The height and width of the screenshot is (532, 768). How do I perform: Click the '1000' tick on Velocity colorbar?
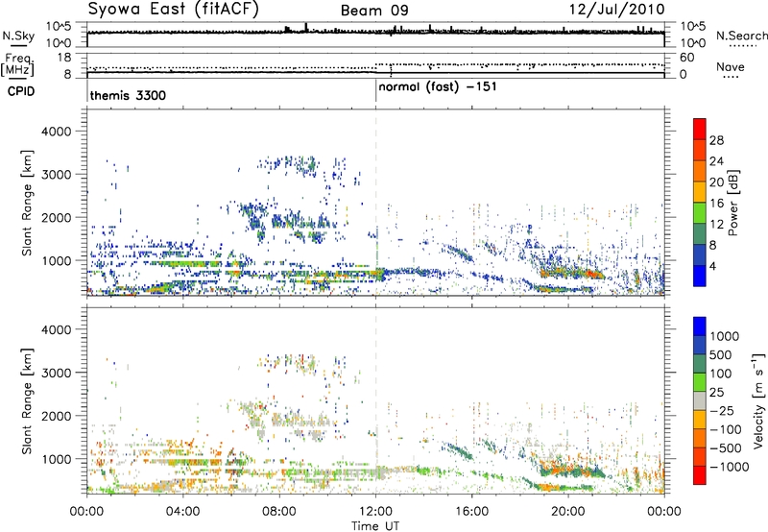pyautogui.click(x=724, y=336)
